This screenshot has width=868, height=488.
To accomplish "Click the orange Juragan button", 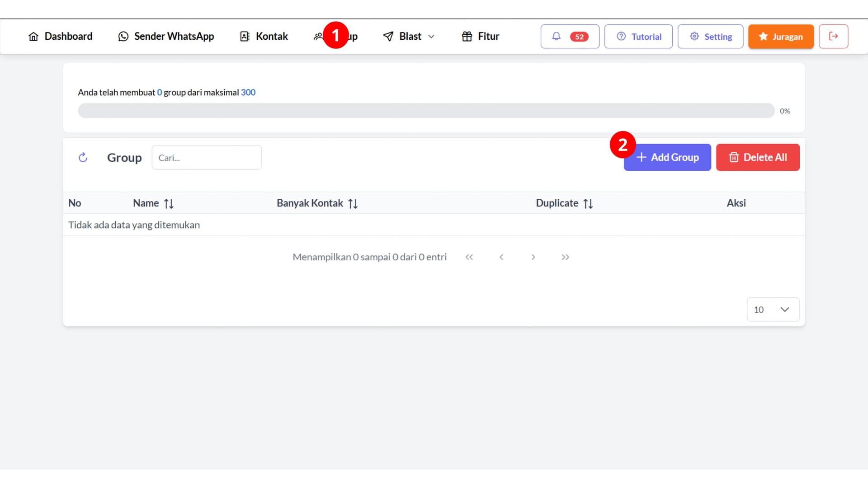I will [x=781, y=37].
